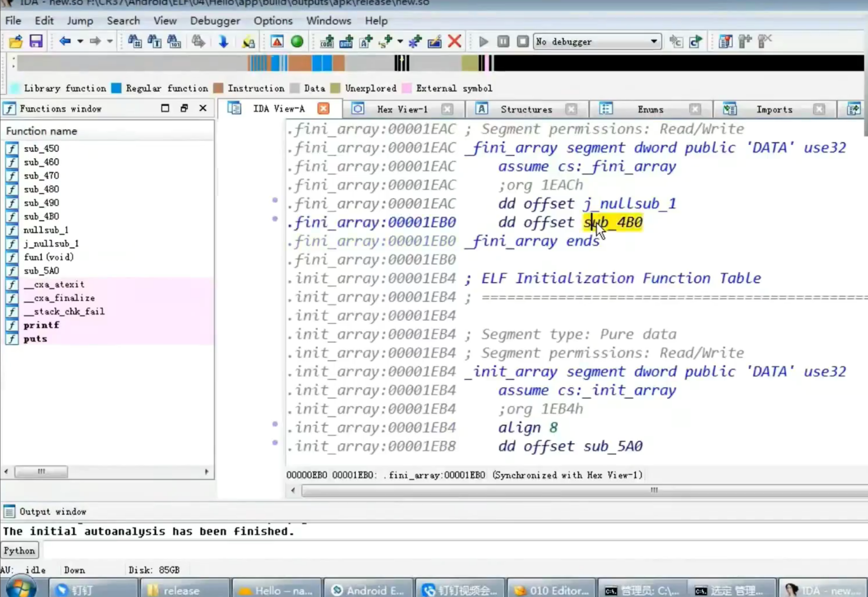Click the green plus cross-reference icon
The width and height of the screenshot is (868, 597).
click(385, 42)
